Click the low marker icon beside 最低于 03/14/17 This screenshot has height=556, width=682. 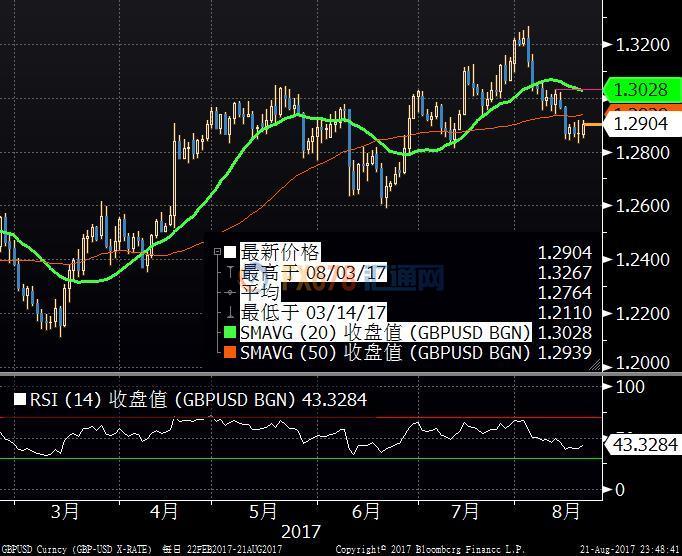[x=230, y=312]
